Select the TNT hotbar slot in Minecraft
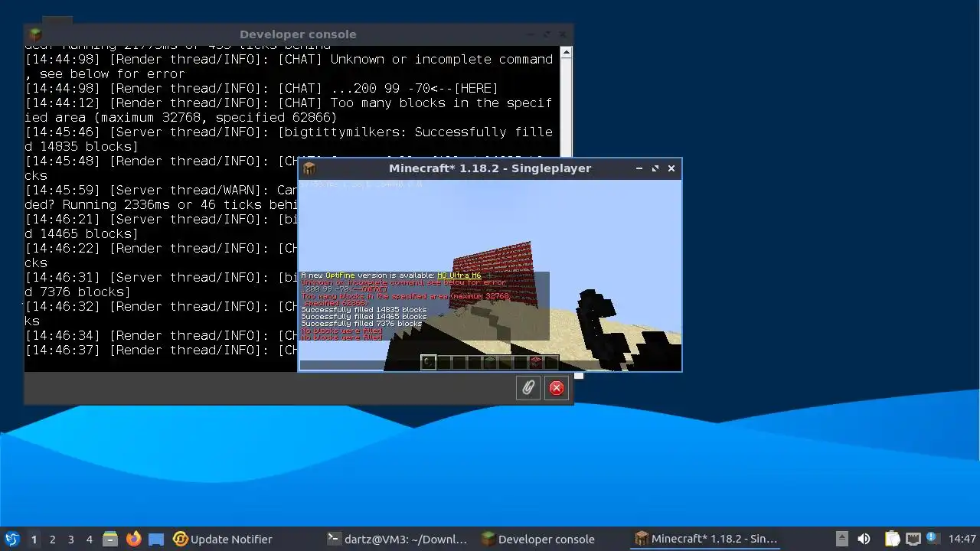This screenshot has width=980, height=551. (x=536, y=362)
